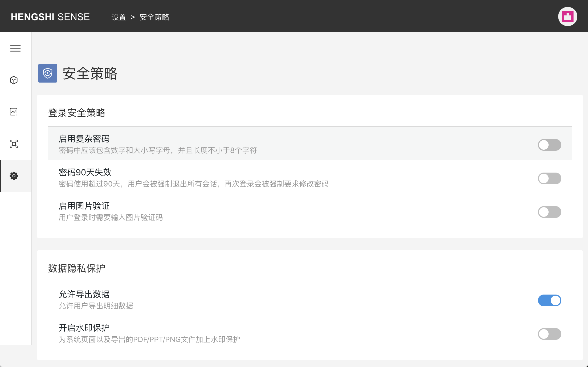Click description about 数字和大小写字母 password rule

pos(158,150)
